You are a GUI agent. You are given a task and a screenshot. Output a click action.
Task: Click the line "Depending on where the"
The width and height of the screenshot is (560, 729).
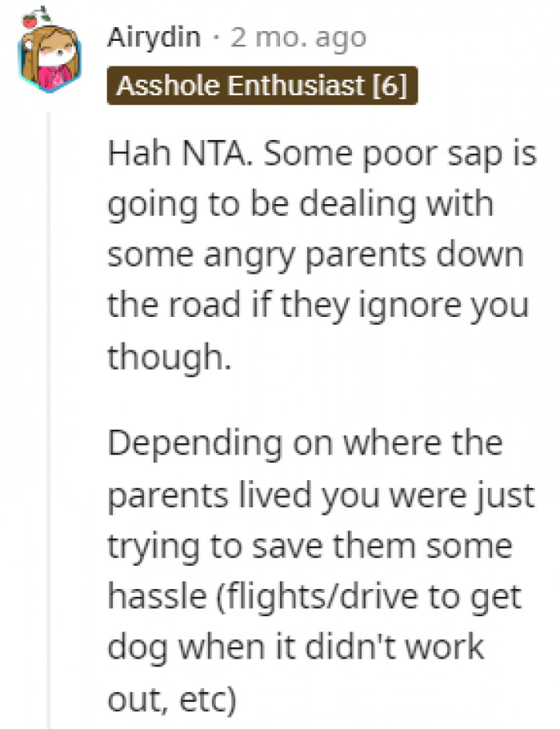click(304, 442)
